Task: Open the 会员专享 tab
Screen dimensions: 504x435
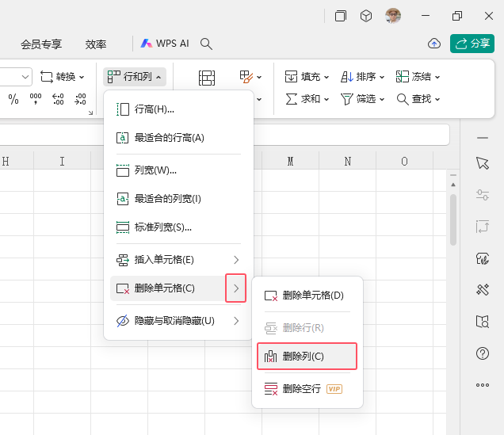Action: (41, 44)
